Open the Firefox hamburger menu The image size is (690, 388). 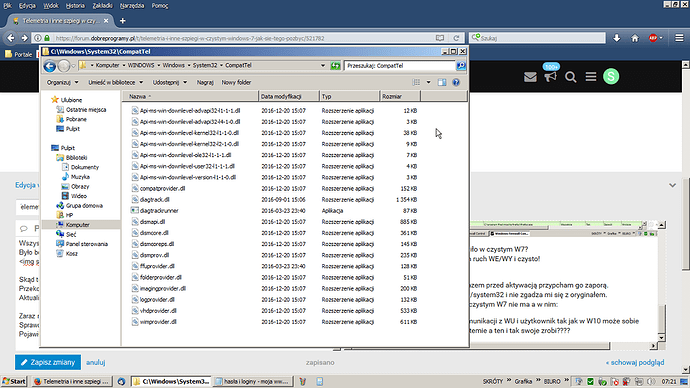(679, 38)
